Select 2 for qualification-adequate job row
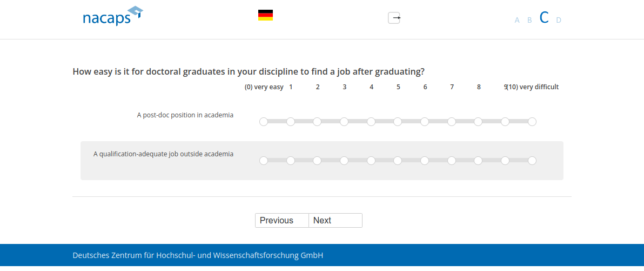 317,161
